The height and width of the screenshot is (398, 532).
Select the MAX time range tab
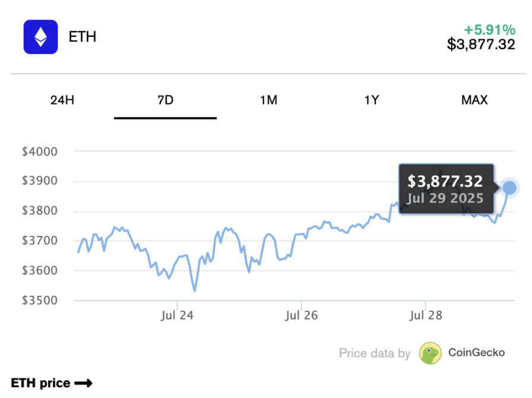click(474, 100)
